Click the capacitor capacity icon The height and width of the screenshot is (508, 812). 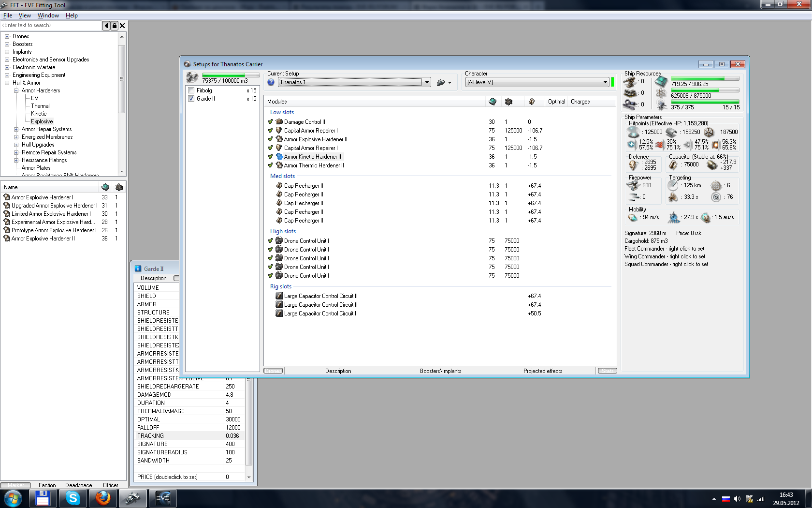click(673, 165)
